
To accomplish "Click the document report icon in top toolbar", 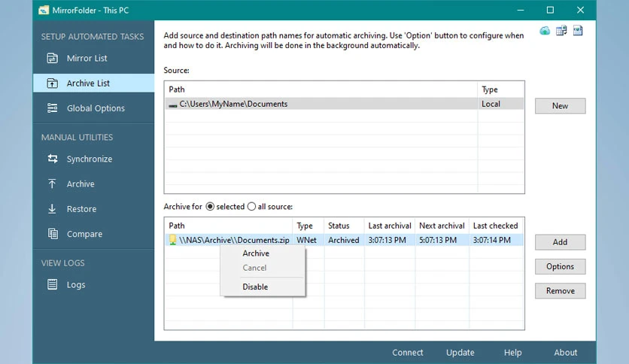I will 578,31.
